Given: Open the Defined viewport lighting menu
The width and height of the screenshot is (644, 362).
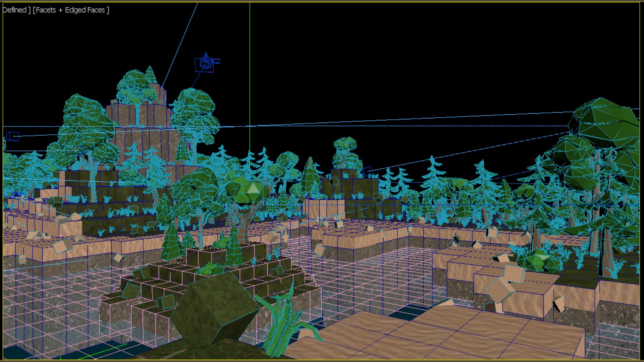Looking at the screenshot, I should (16, 10).
